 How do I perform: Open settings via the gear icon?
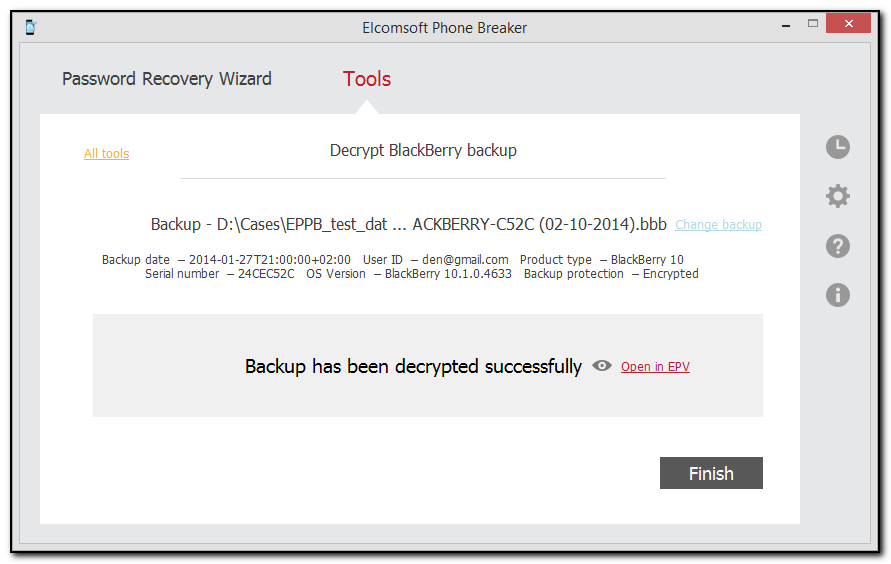(838, 196)
